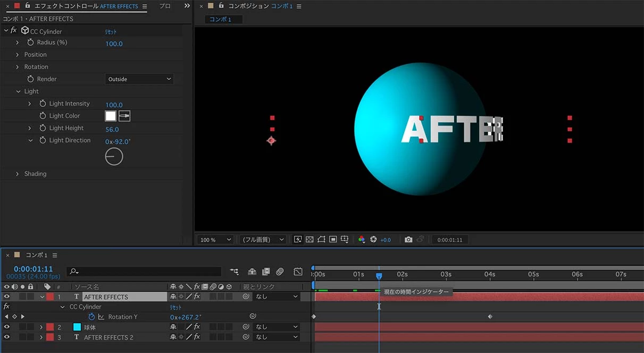Click the Light Height stopwatch
644x353 pixels.
pos(43,128)
